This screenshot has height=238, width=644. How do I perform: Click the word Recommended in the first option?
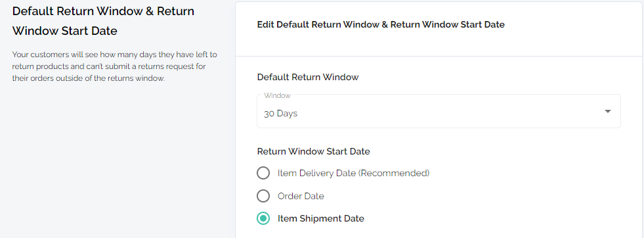(x=394, y=173)
